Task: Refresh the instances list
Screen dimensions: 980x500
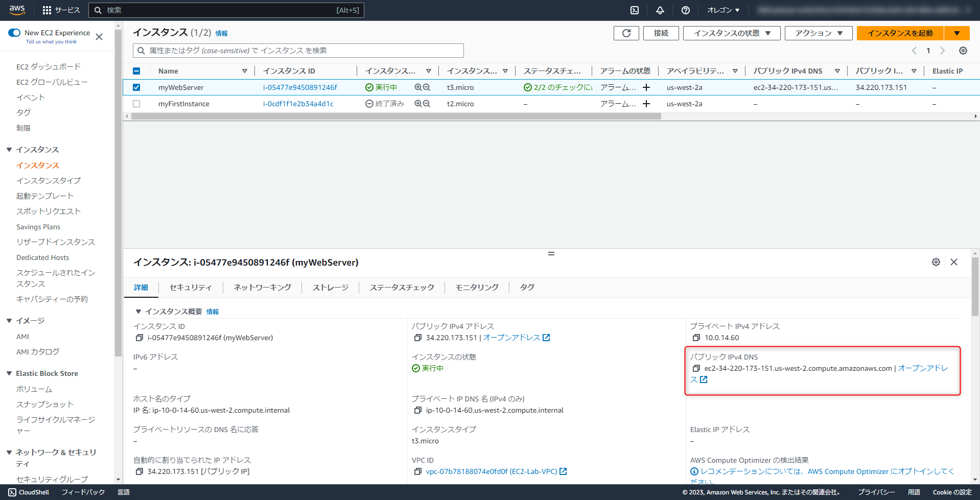Action: (x=625, y=33)
